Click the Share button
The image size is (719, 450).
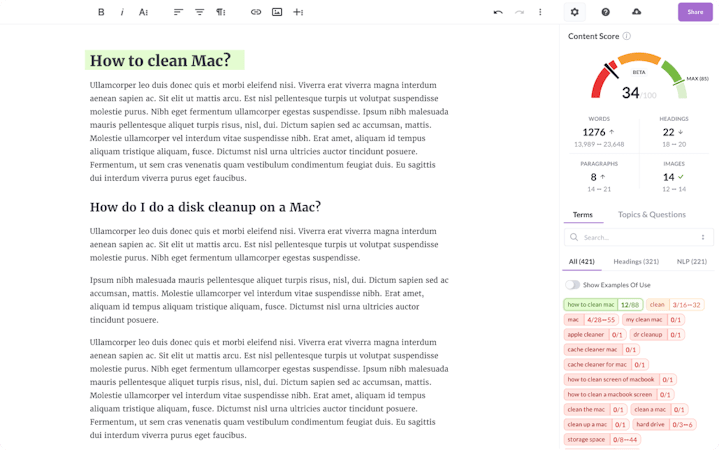click(x=695, y=12)
